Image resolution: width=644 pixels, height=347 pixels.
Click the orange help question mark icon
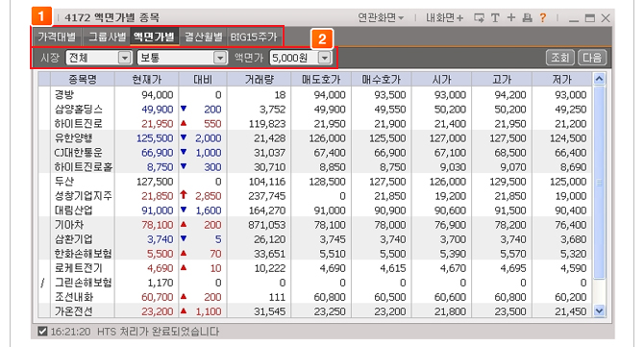542,17
